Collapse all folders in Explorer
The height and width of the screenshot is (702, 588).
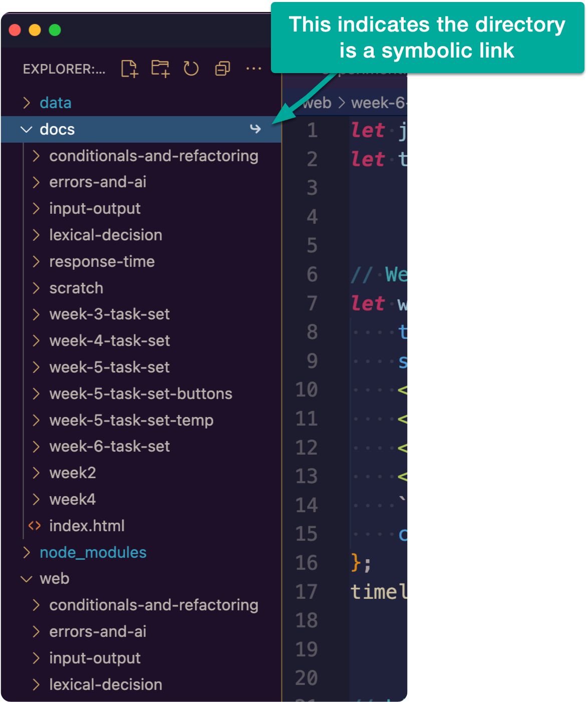pyautogui.click(x=222, y=69)
